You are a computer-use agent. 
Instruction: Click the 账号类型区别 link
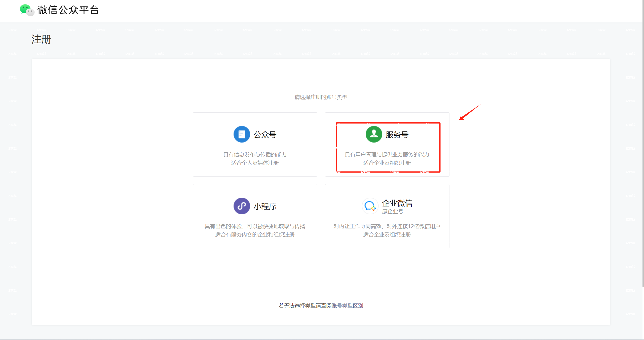pos(347,305)
